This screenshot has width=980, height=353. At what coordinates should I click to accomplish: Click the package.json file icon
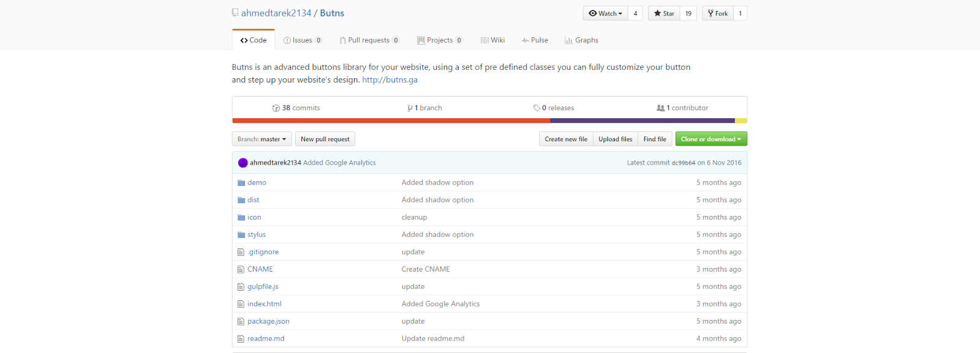241,321
